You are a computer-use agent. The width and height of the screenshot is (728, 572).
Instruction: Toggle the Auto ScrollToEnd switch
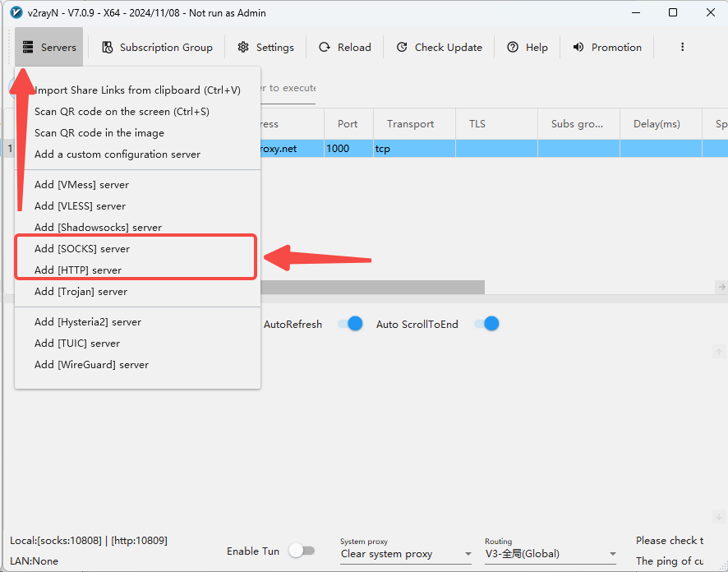click(486, 324)
